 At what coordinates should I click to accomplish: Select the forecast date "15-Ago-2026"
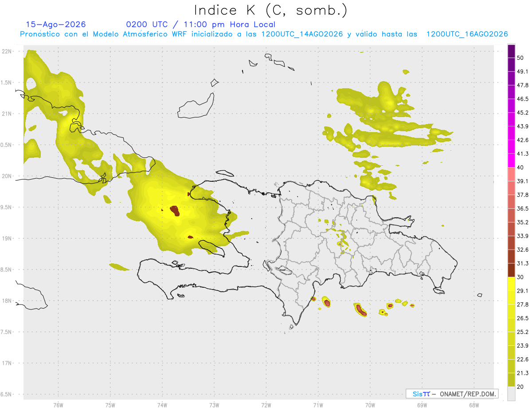pos(56,24)
